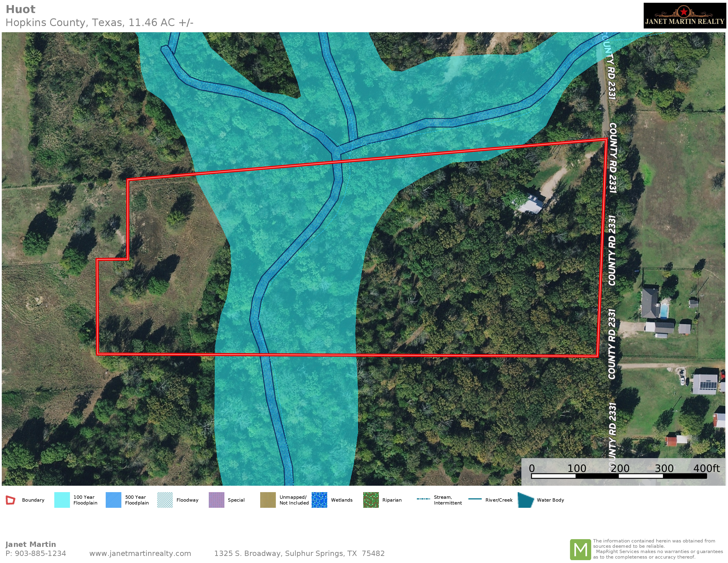Select the blue dotted Wetlands icon

(x=319, y=500)
